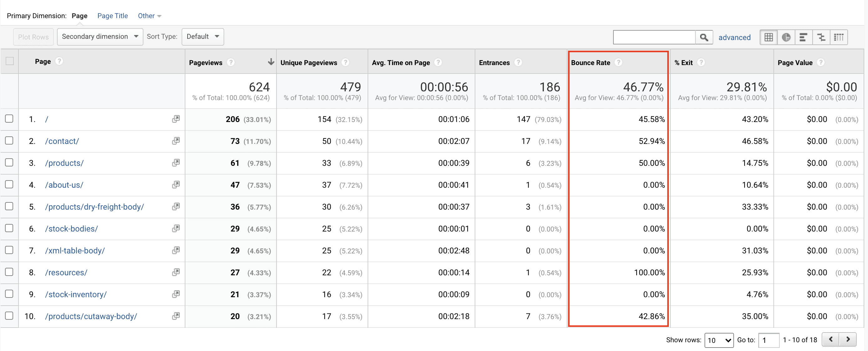868x351 pixels.
Task: Switch primary dimension to Page Title
Action: tap(112, 16)
